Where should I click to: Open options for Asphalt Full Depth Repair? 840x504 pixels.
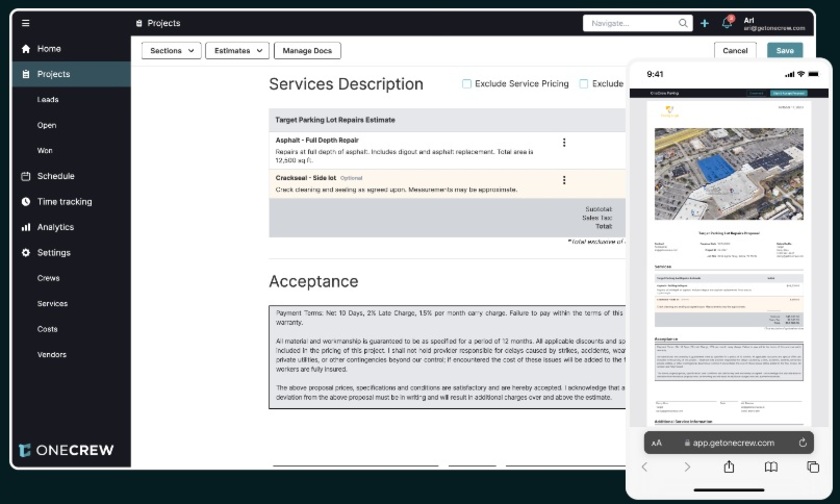564,143
